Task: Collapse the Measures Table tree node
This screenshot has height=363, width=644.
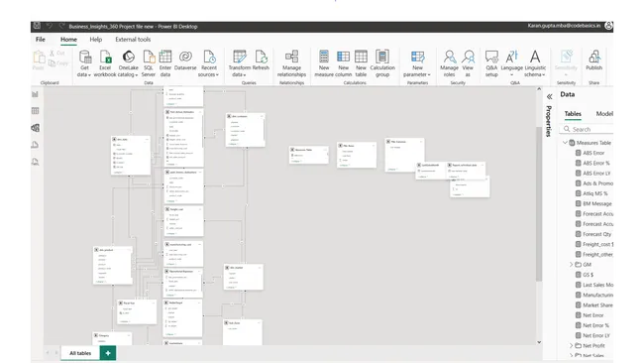Action: click(x=565, y=142)
